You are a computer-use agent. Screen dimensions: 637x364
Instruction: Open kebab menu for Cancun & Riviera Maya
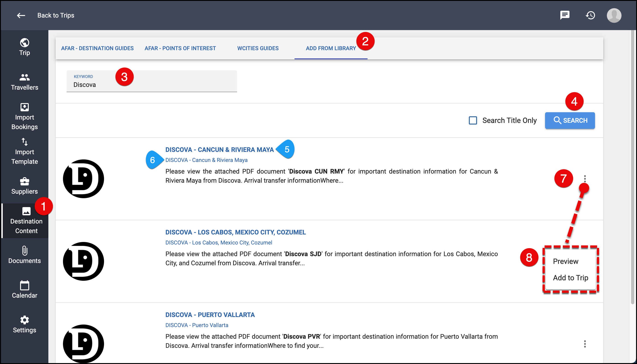585,179
